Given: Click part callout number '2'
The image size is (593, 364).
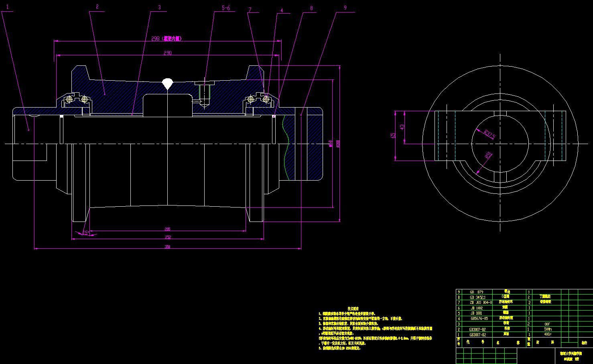Looking at the screenshot, I should [x=97, y=7].
